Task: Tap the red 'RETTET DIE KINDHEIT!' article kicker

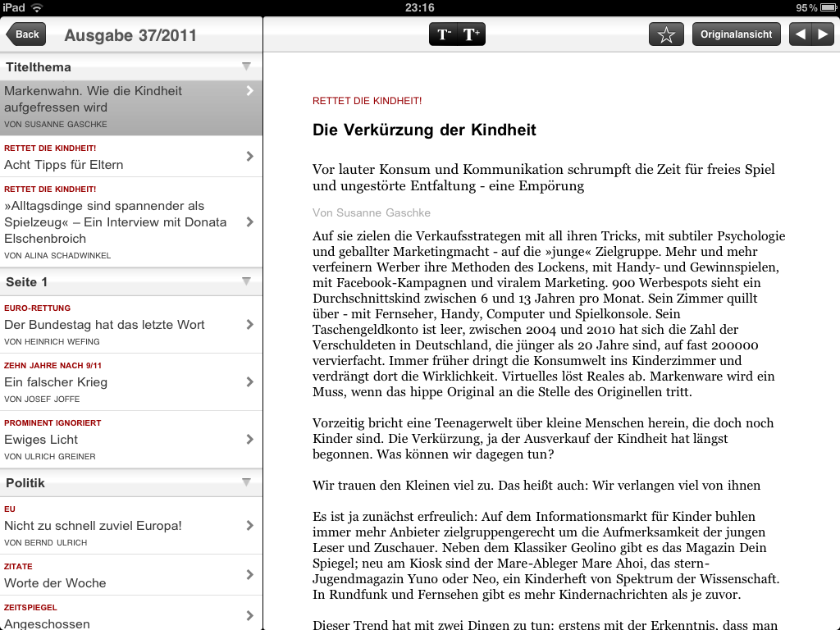Action: click(x=367, y=101)
